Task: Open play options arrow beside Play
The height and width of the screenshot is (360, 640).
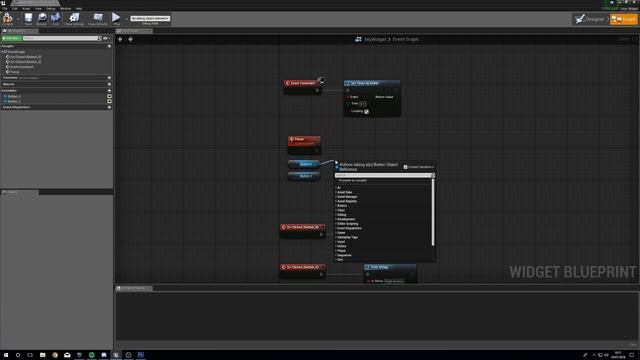Action: click(126, 19)
